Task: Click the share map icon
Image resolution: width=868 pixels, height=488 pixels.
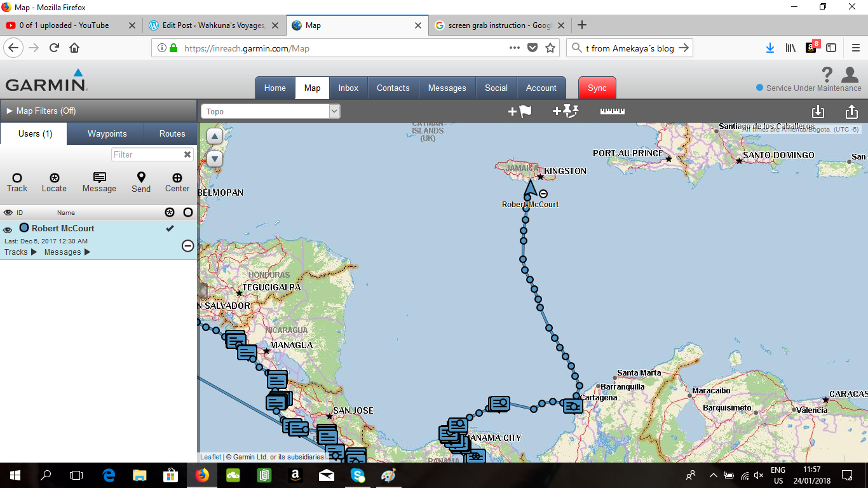Action: pyautogui.click(x=851, y=111)
